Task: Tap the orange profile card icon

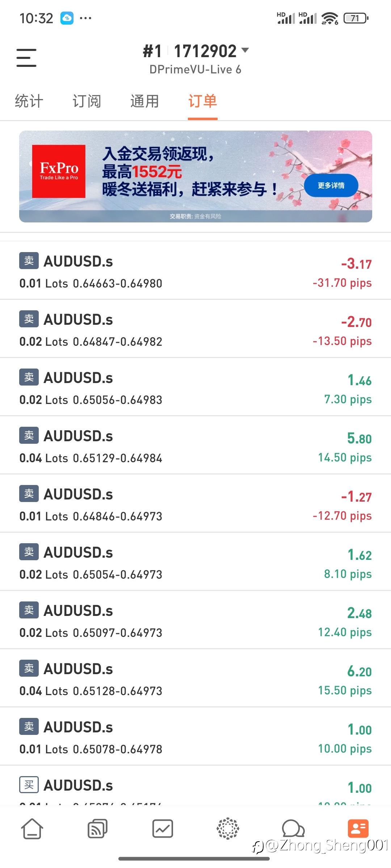Action: pos(358,828)
